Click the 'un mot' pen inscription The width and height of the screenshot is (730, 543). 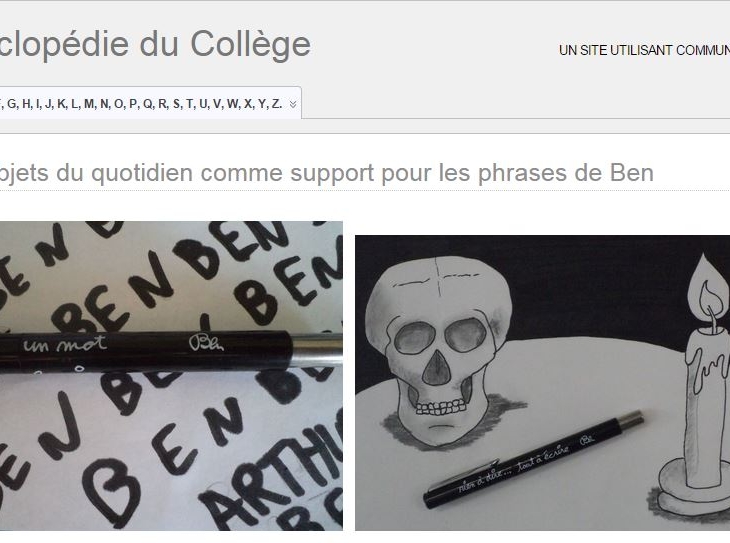[x=65, y=344]
